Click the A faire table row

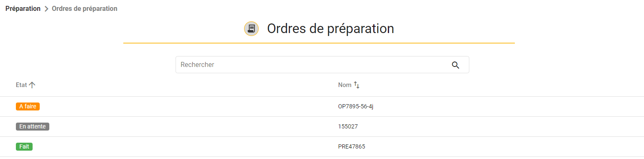coord(322,107)
